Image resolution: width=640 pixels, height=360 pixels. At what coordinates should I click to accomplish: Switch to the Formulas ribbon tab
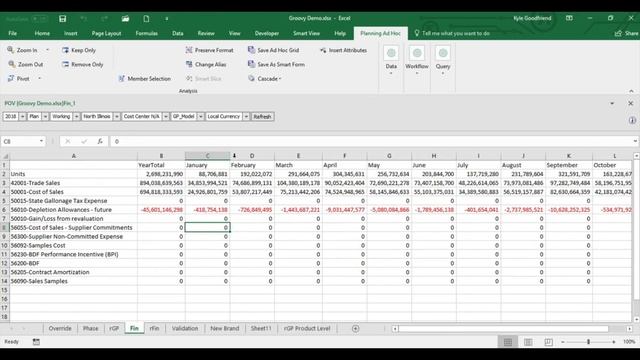coord(147,33)
